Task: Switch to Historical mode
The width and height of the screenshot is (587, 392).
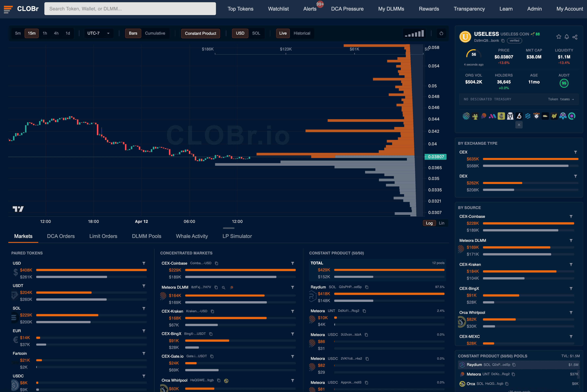Action: tap(302, 33)
